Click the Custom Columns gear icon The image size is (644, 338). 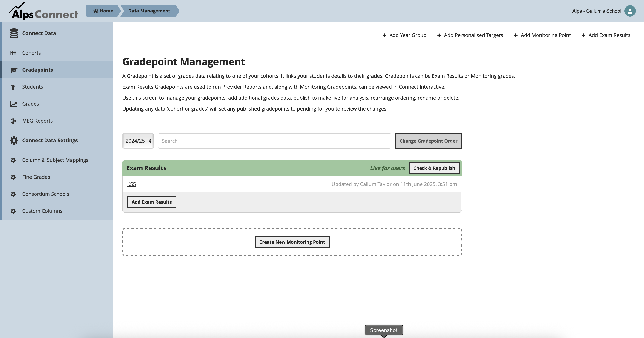click(x=13, y=211)
